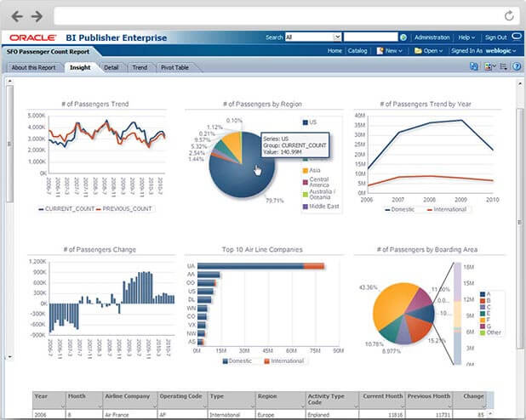Click the Administration link
The width and height of the screenshot is (526, 420).
[432, 37]
